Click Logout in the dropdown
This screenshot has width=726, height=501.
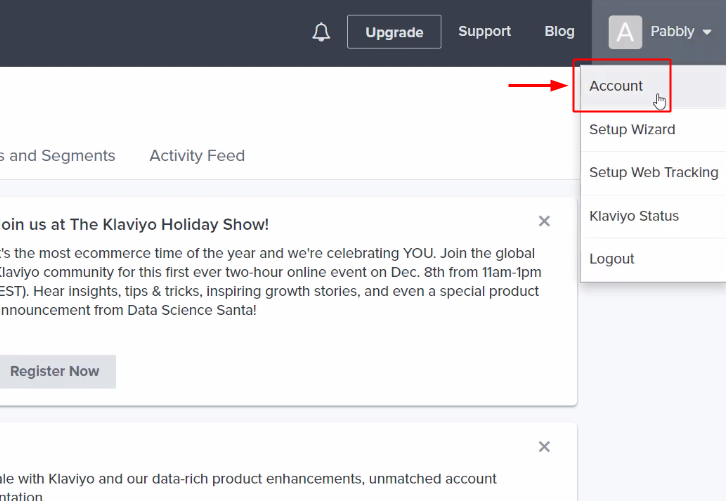tap(653, 259)
